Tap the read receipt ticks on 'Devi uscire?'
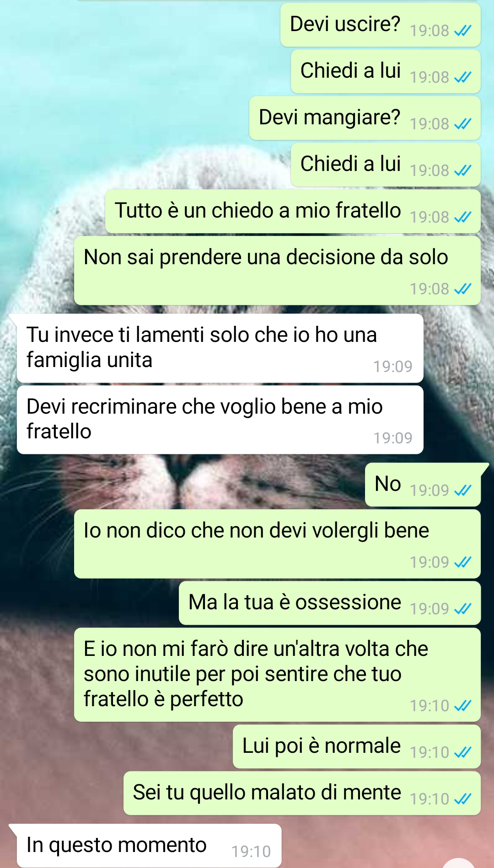The height and width of the screenshot is (868, 494). (462, 31)
